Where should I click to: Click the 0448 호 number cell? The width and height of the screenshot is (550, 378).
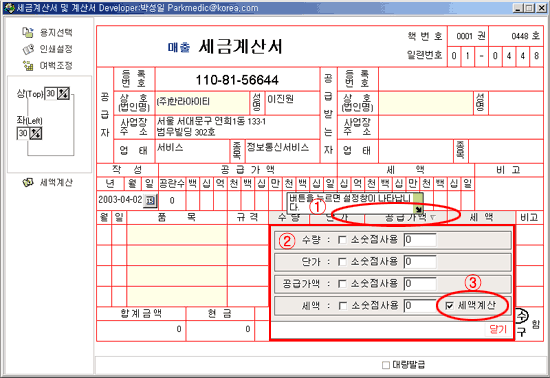[516, 36]
